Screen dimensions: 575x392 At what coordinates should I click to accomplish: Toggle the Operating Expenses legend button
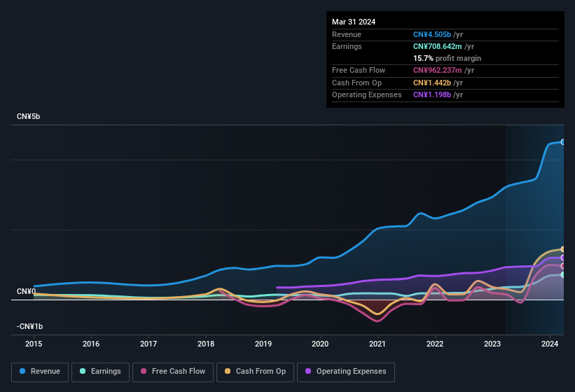tap(345, 372)
